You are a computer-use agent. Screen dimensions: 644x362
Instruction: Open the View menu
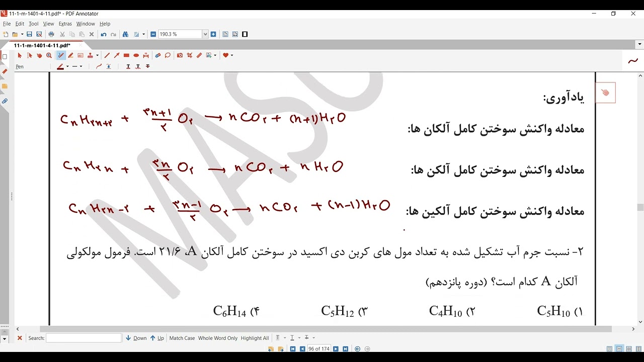(x=48, y=24)
